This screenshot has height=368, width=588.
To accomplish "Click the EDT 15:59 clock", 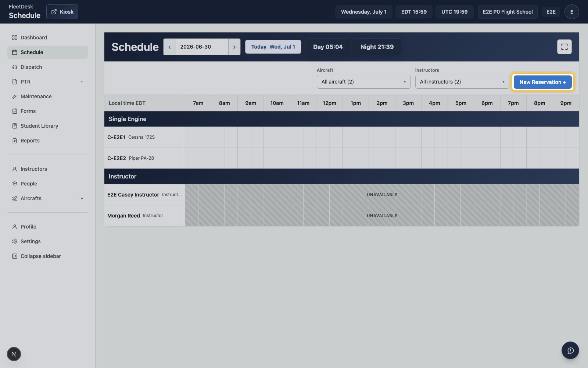I will (x=414, y=12).
